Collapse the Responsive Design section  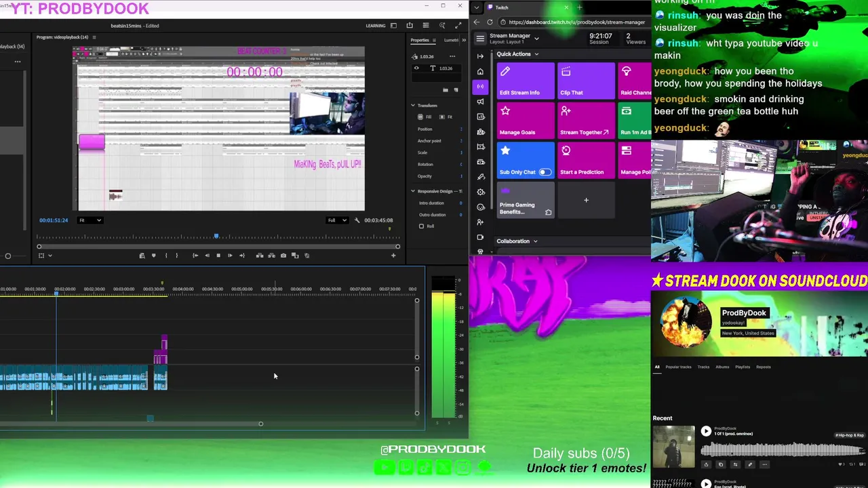(413, 191)
